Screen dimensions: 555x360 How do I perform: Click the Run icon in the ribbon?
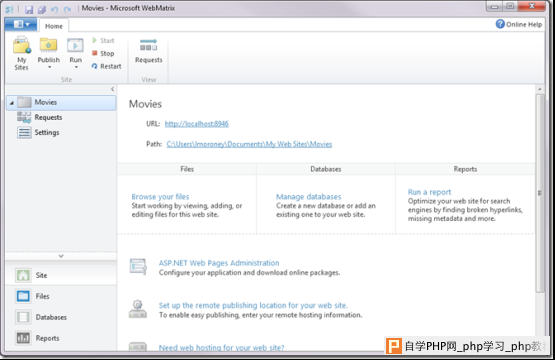[75, 46]
